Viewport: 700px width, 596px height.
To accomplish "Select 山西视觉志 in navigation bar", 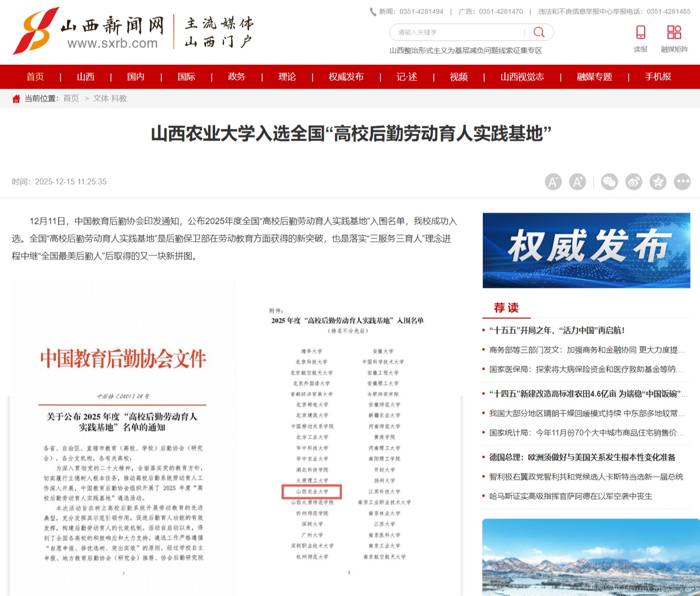I will pos(522,77).
